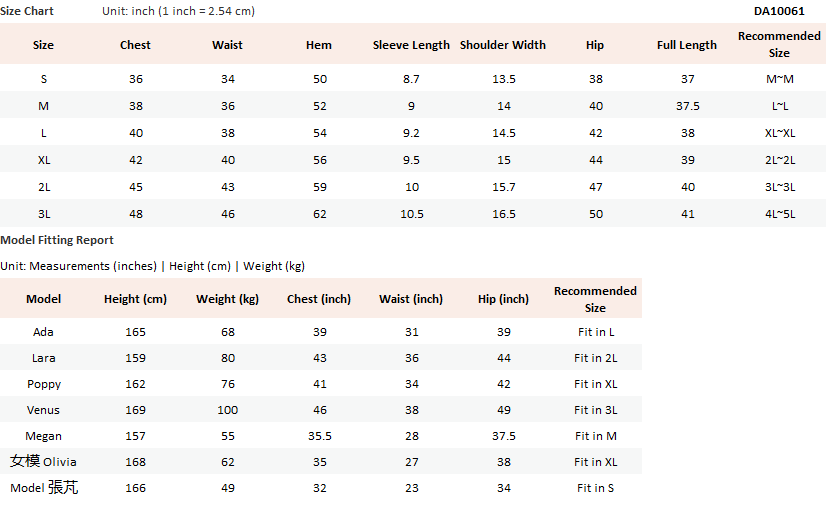Click the Sleeve Length column header
The width and height of the screenshot is (830, 507).
click(x=411, y=45)
